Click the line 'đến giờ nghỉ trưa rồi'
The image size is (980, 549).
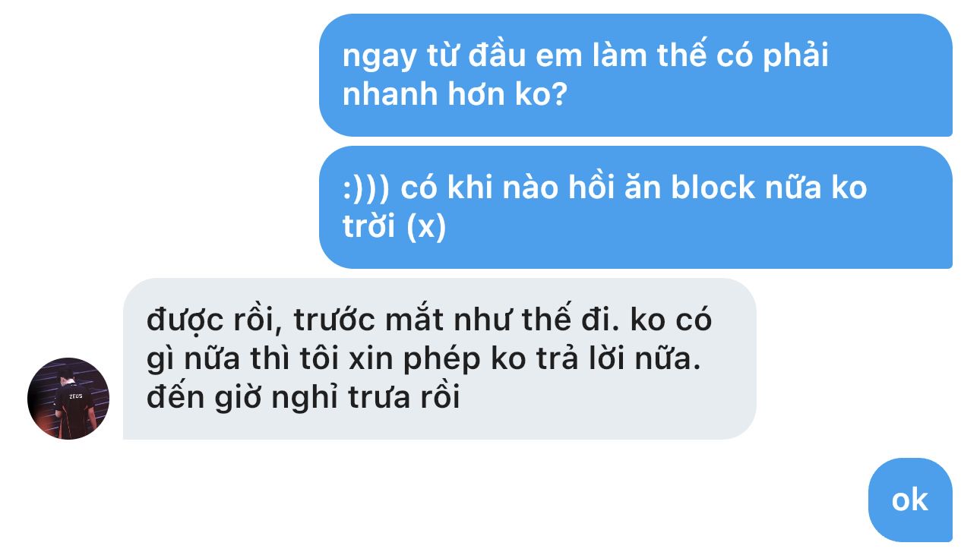click(x=303, y=397)
